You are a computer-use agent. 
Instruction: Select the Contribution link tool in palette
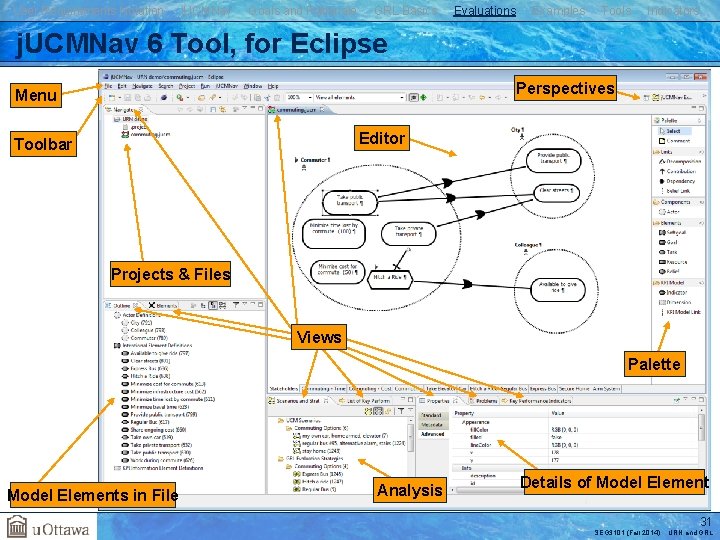pos(678,171)
